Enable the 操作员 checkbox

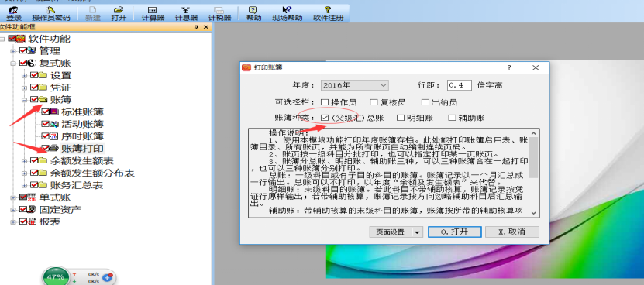325,102
